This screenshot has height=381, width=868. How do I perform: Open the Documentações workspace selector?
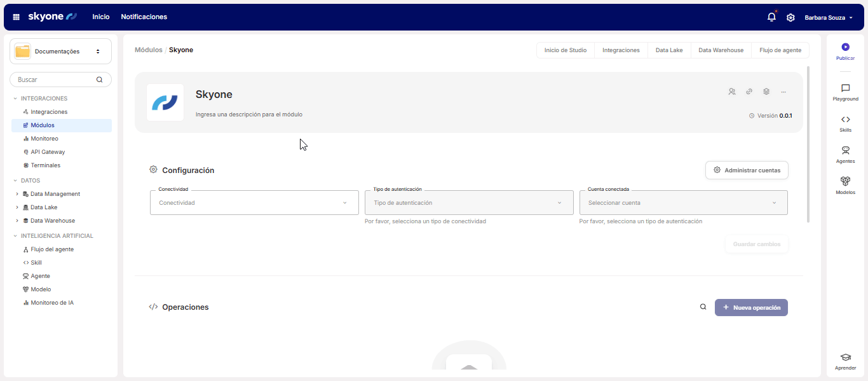point(60,52)
